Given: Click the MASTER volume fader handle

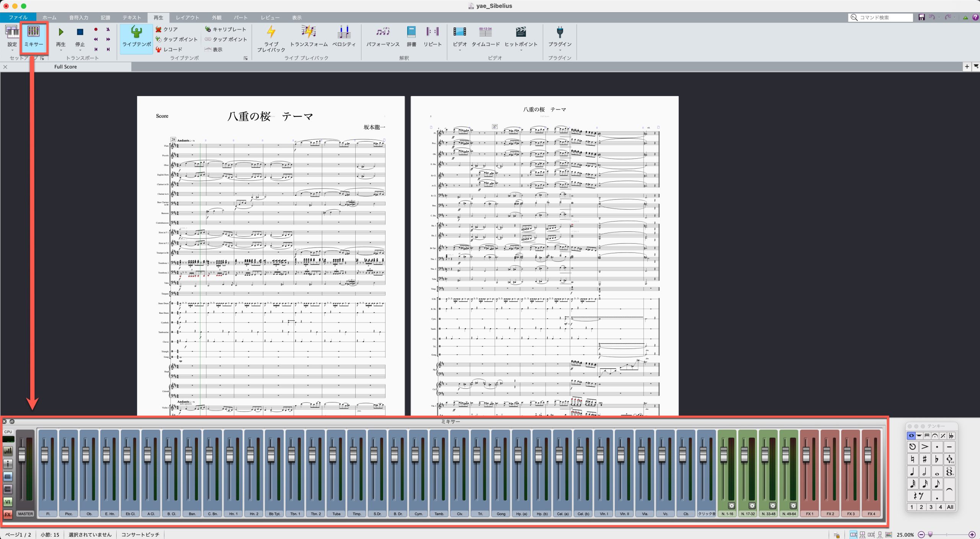Looking at the screenshot, I should 22,454.
